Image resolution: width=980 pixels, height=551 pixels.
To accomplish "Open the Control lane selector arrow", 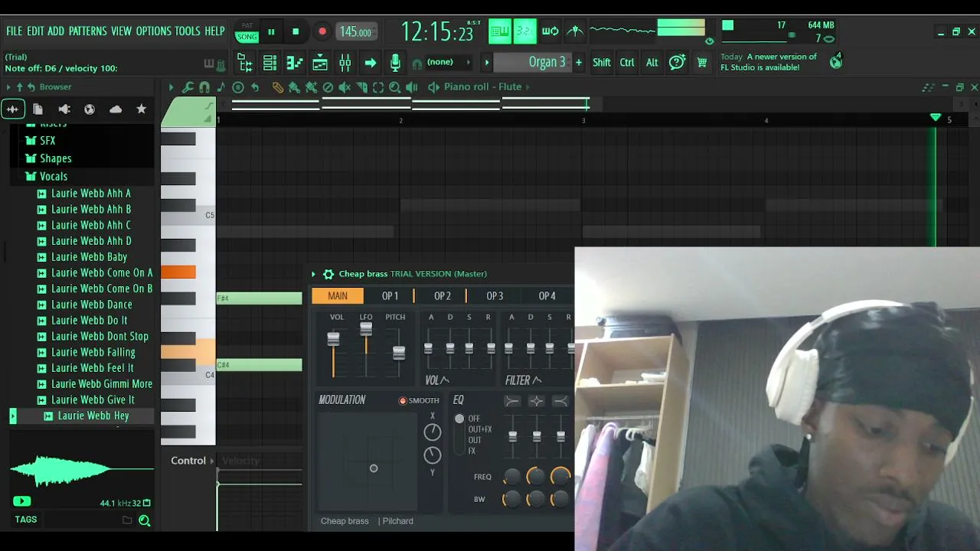I will (x=214, y=461).
